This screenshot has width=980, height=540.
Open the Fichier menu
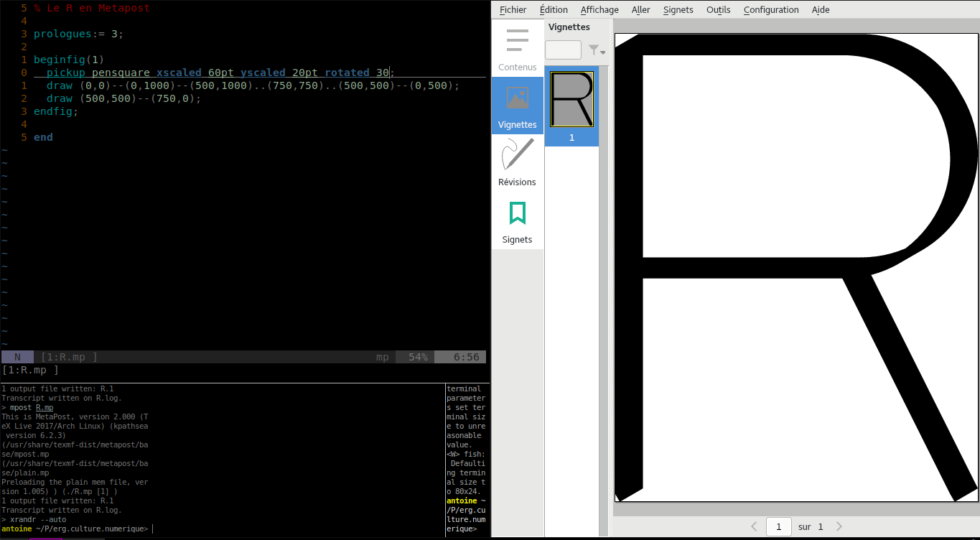pyautogui.click(x=513, y=10)
